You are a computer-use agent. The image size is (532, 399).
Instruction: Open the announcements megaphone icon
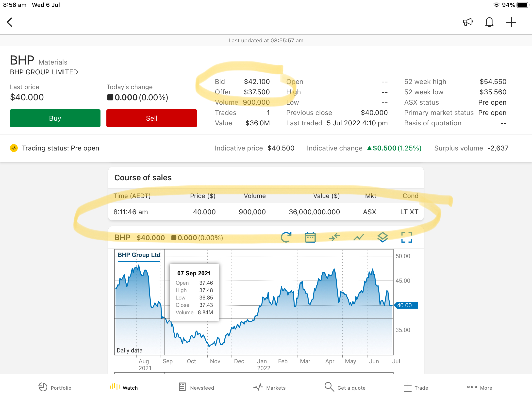tap(467, 22)
